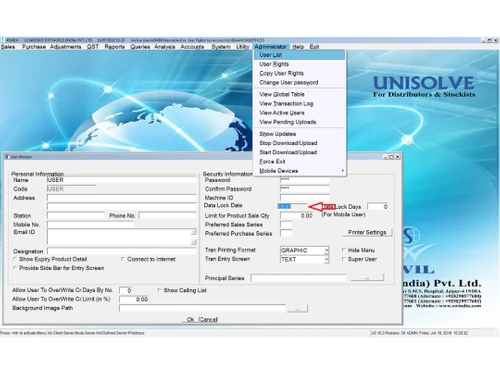Open the Help menu

coord(298,47)
